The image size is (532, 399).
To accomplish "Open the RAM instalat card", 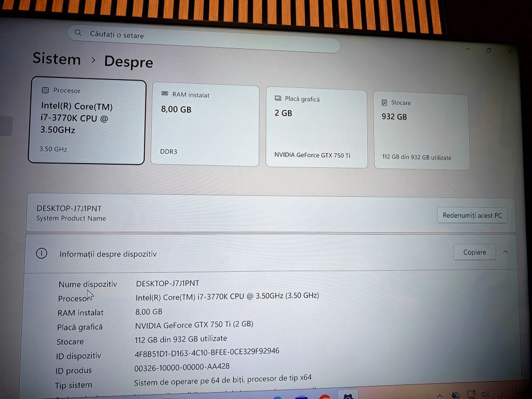I will point(205,124).
